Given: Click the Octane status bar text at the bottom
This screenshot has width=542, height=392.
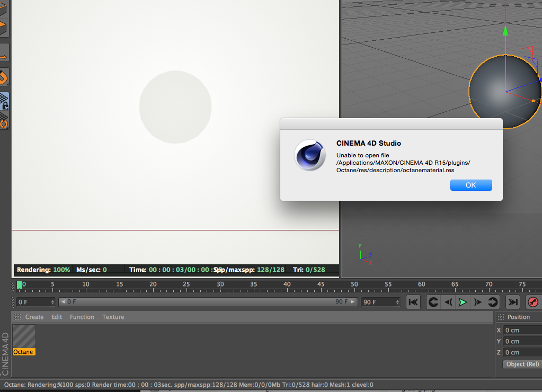Looking at the screenshot, I should coord(189,385).
